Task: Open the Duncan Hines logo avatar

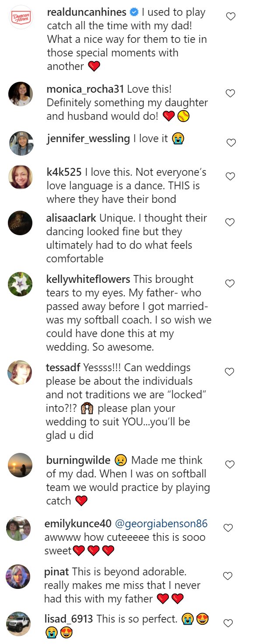Action: coord(21,17)
